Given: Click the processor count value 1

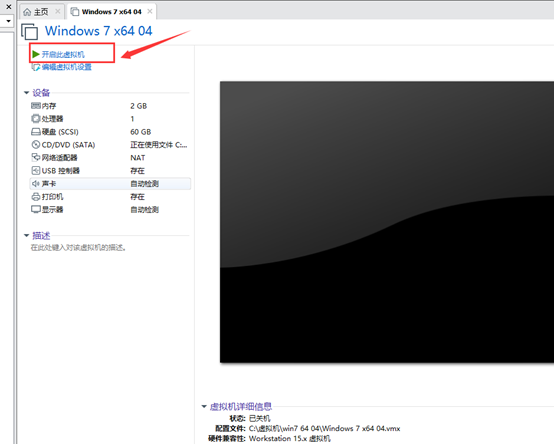Looking at the screenshot, I should (132, 119).
